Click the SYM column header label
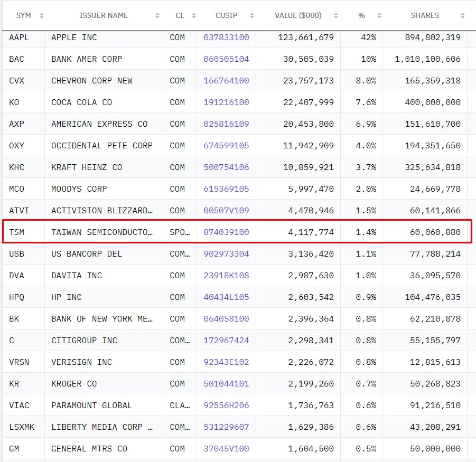476x462 pixels. click(23, 15)
